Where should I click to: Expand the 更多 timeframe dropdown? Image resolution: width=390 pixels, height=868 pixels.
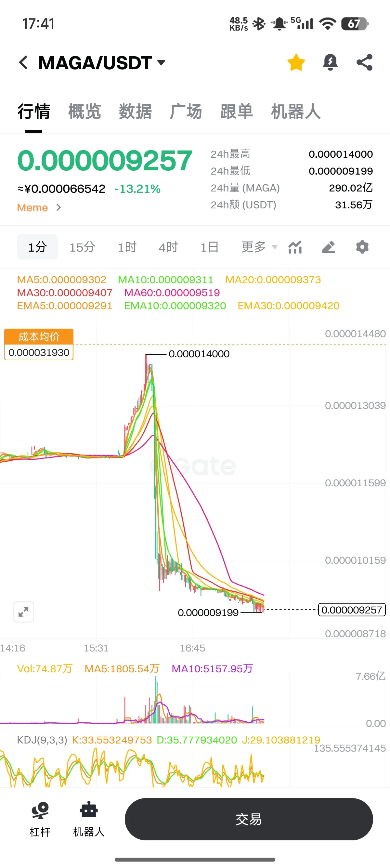259,247
